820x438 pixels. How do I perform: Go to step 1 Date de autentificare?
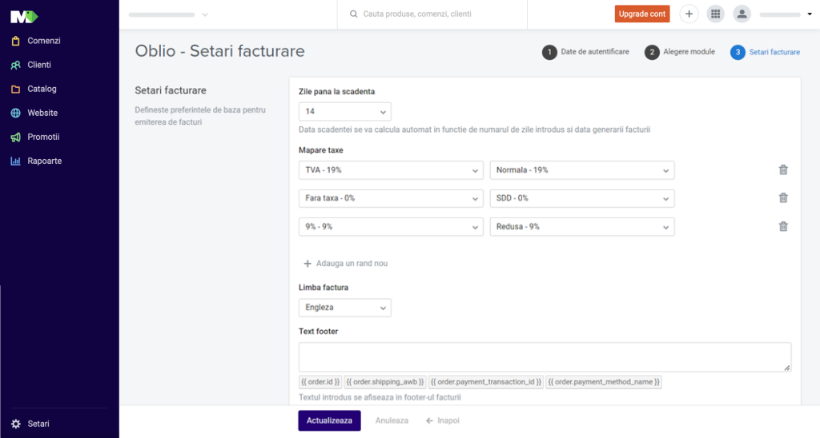586,52
